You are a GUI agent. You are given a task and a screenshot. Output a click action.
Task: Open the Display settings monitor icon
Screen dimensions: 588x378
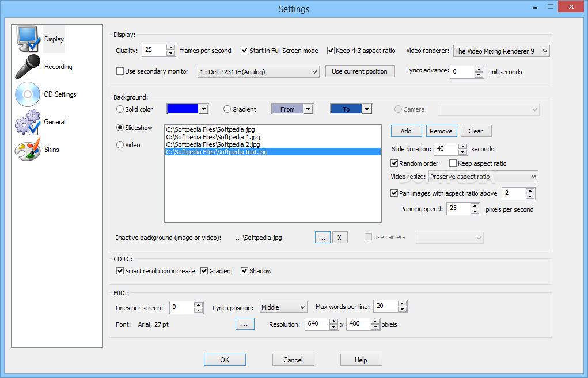[28, 39]
